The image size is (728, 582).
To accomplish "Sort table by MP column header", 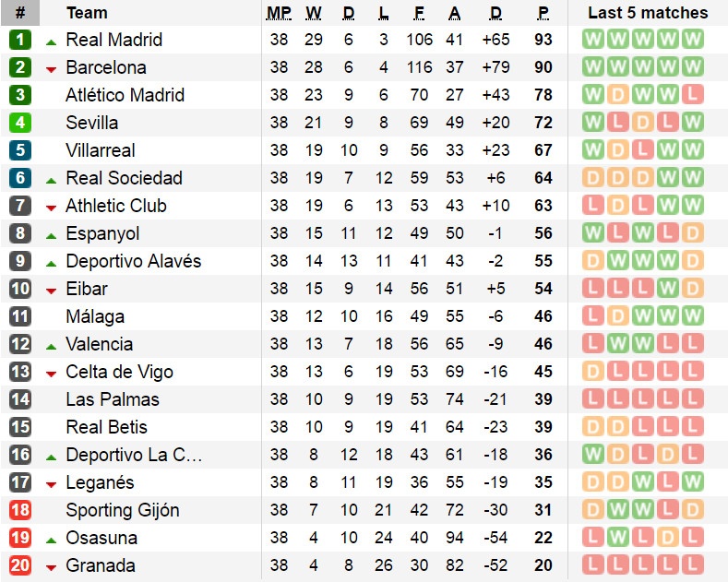I will pyautogui.click(x=279, y=13).
